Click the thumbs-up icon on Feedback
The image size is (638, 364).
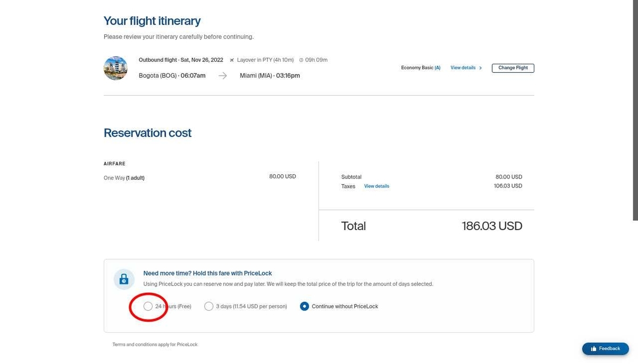pyautogui.click(x=593, y=349)
